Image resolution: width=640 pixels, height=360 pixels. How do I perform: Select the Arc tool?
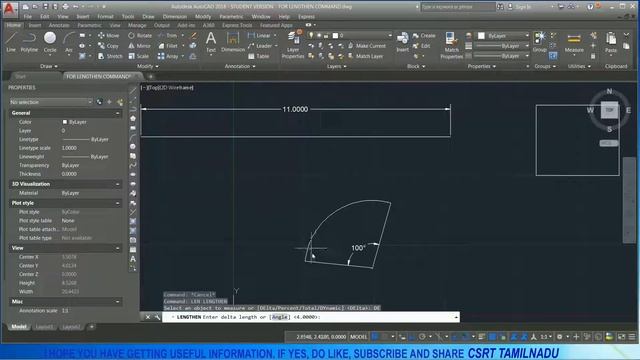pos(69,42)
